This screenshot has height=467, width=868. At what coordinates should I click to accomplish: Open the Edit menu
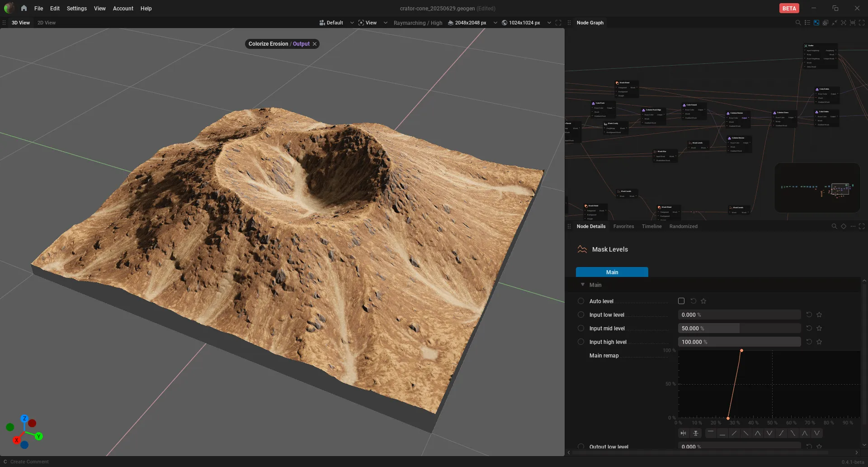(55, 8)
